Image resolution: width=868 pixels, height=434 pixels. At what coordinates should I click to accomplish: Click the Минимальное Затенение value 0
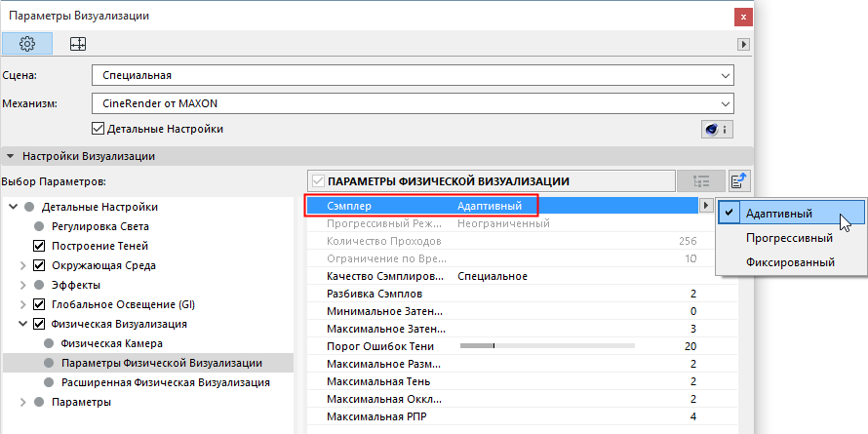693,311
